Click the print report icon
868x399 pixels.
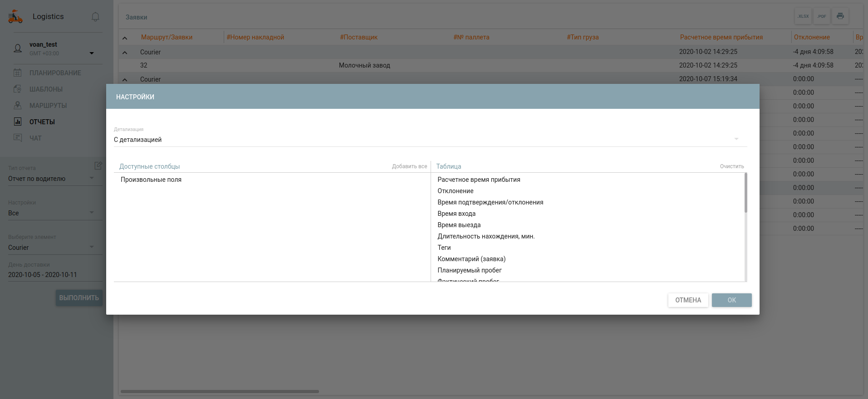click(840, 16)
